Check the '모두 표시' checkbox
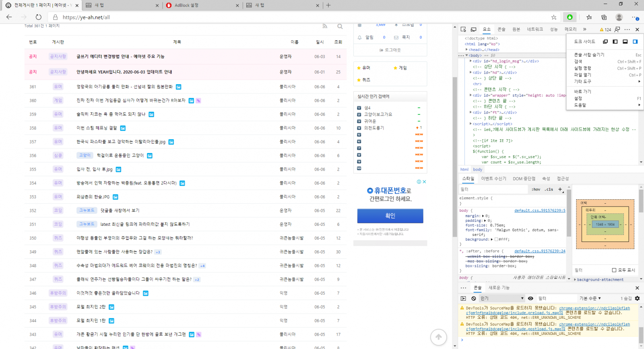 (x=614, y=270)
